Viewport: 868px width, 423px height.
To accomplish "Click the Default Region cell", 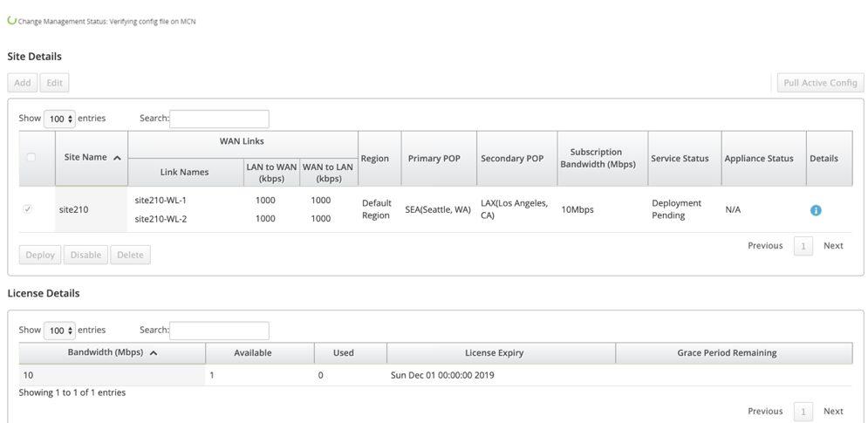I will coord(377,209).
